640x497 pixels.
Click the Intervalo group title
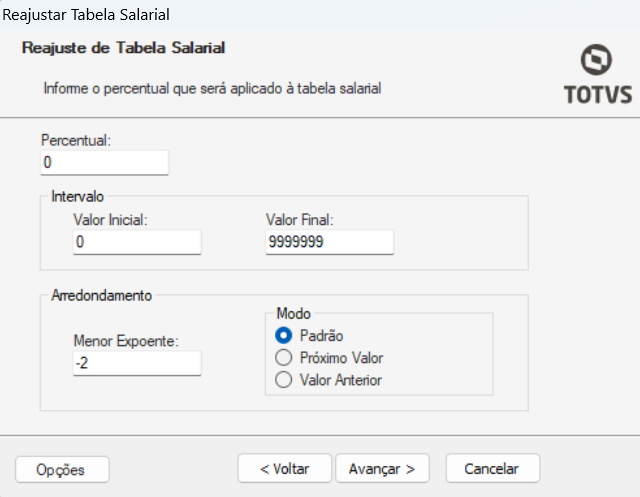(77, 197)
